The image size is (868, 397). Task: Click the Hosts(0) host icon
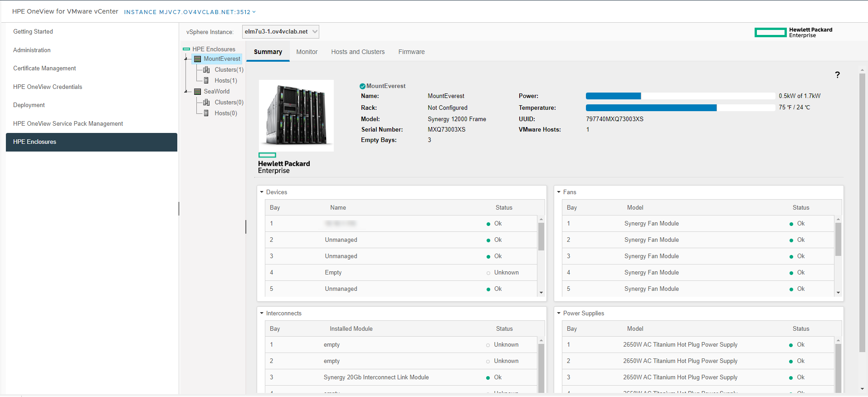206,113
